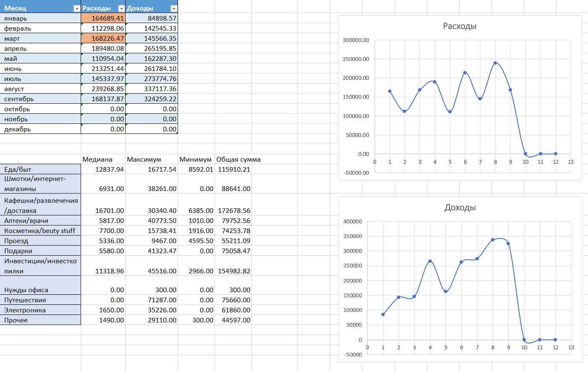Select income cell 84898.57
Viewport: 588px width, 372px height.
(x=152, y=18)
